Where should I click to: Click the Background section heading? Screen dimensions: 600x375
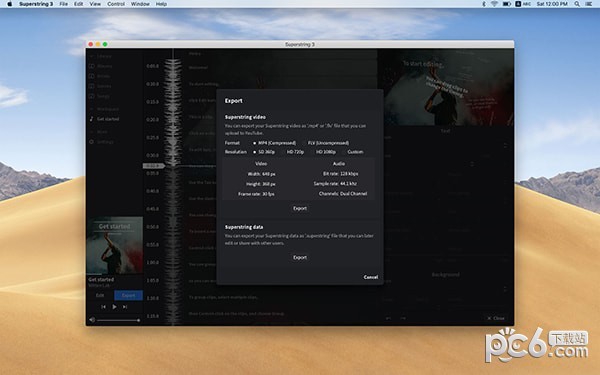(445, 275)
